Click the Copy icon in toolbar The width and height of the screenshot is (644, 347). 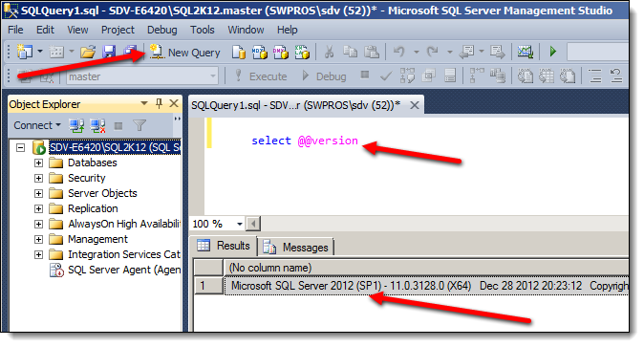pos(350,52)
